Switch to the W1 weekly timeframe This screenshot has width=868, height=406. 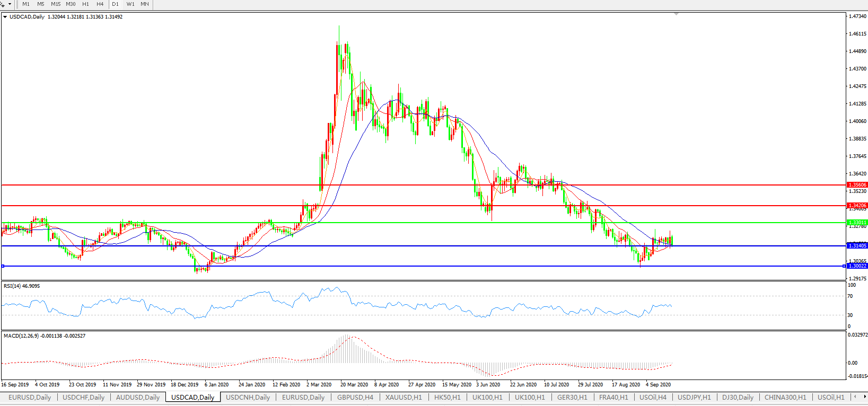(130, 4)
